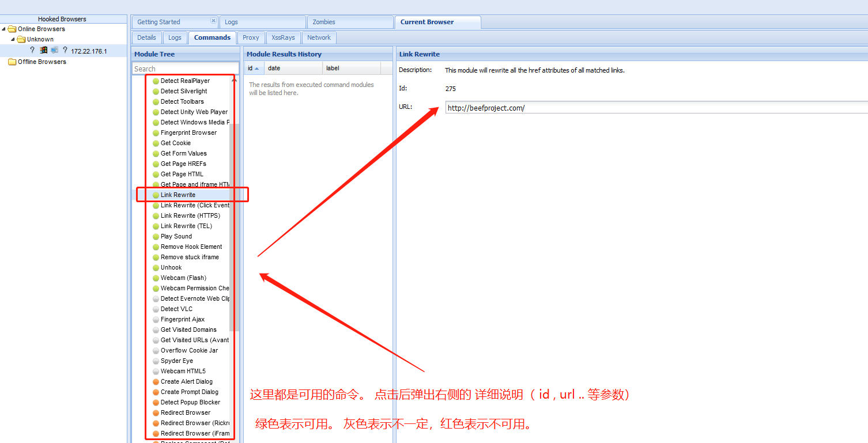
Task: Open the Network sub-tab
Action: (319, 37)
